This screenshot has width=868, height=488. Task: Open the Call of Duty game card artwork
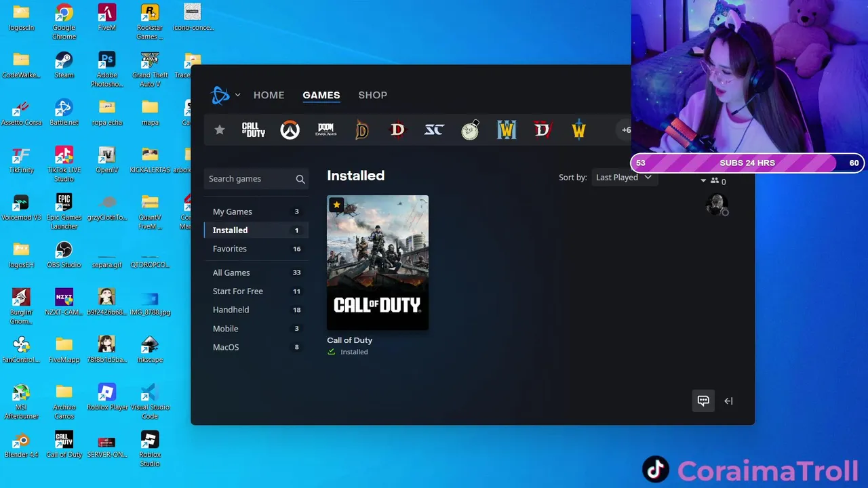(x=378, y=263)
